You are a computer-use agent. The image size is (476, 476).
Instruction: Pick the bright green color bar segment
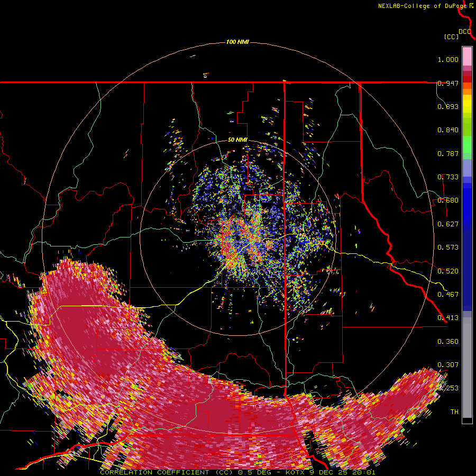467,144
